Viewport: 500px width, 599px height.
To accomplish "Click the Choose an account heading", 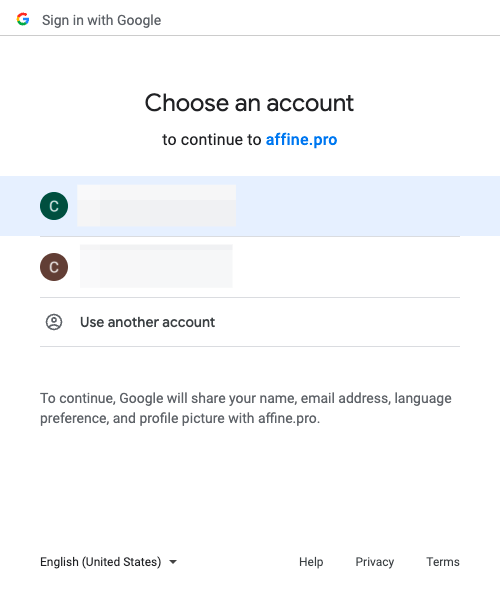I will pos(249,103).
